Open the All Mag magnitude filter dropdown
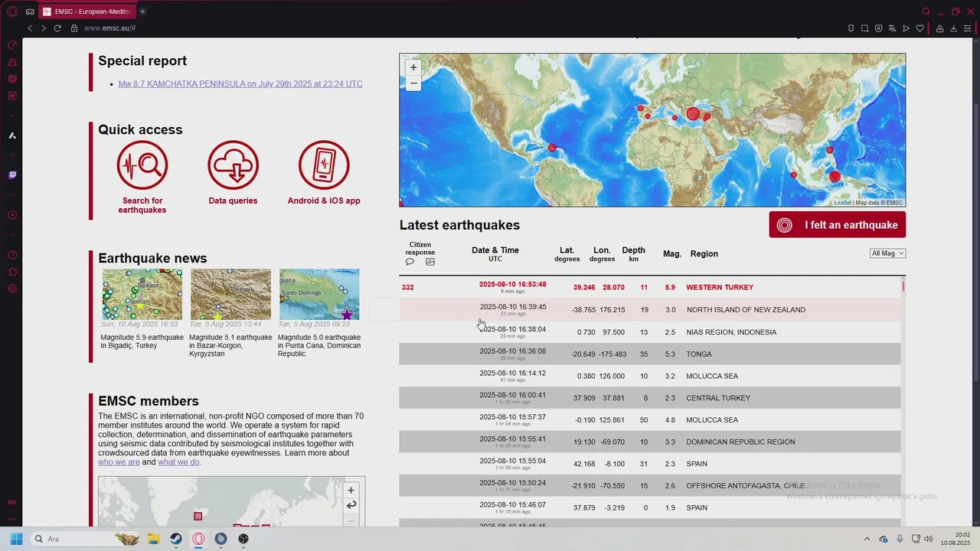Screen dimensions: 980x551 [x=887, y=253]
